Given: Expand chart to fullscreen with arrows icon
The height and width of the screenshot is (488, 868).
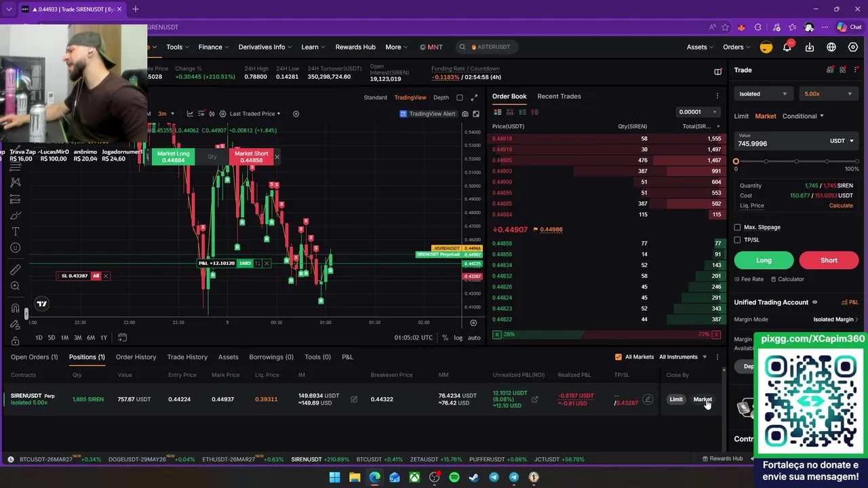Looking at the screenshot, I should tap(474, 98).
